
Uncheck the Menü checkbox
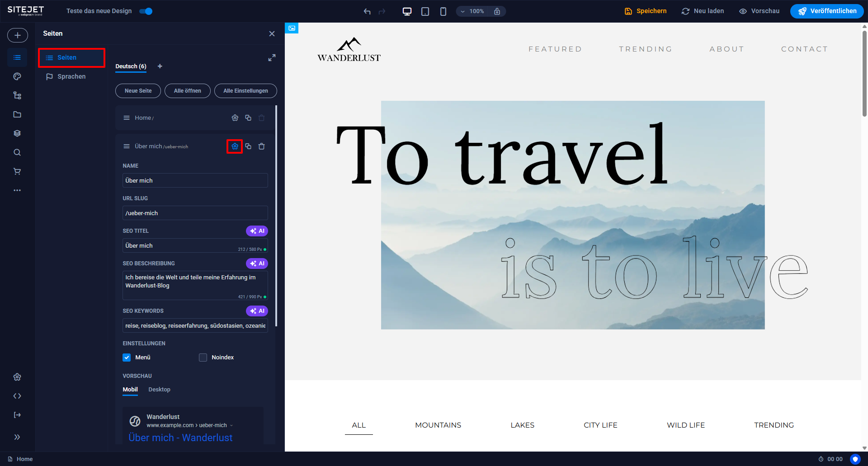coord(127,358)
